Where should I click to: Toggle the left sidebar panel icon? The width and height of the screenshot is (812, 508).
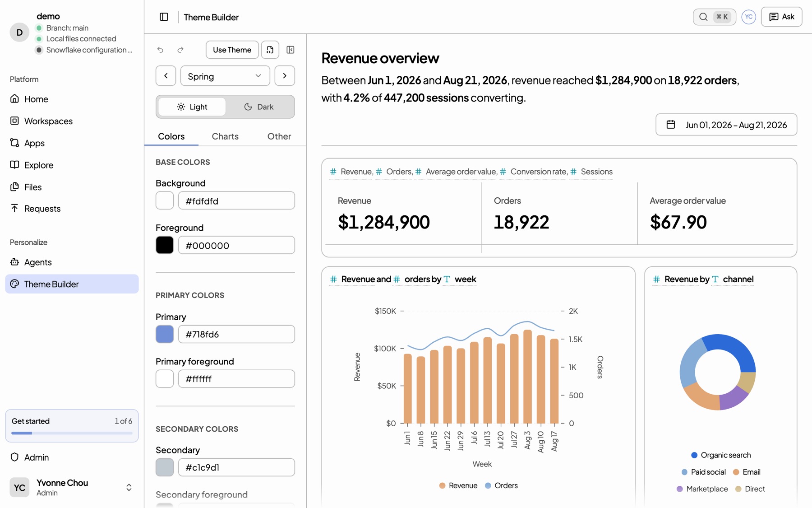[x=164, y=17]
